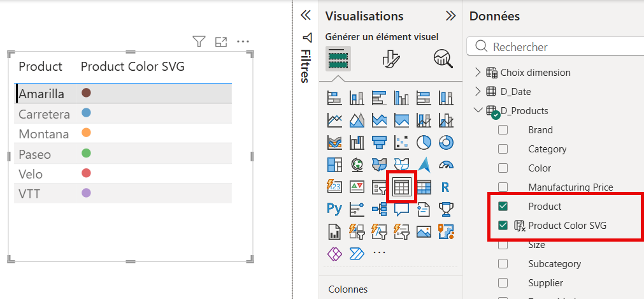Image resolution: width=644 pixels, height=299 pixels.
Task: Uncheck the Product field checkbox
Action: coord(503,206)
